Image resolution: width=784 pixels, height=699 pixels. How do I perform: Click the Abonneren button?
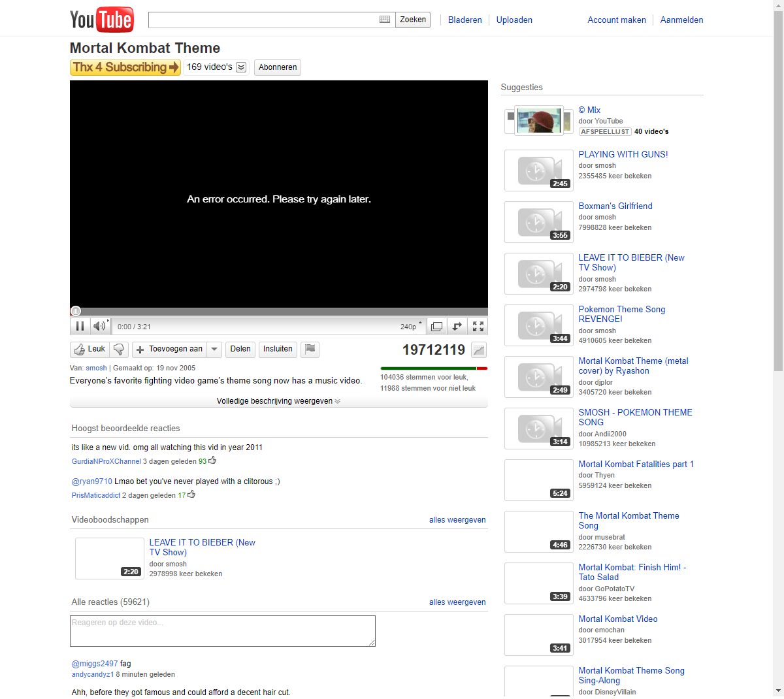[x=278, y=67]
